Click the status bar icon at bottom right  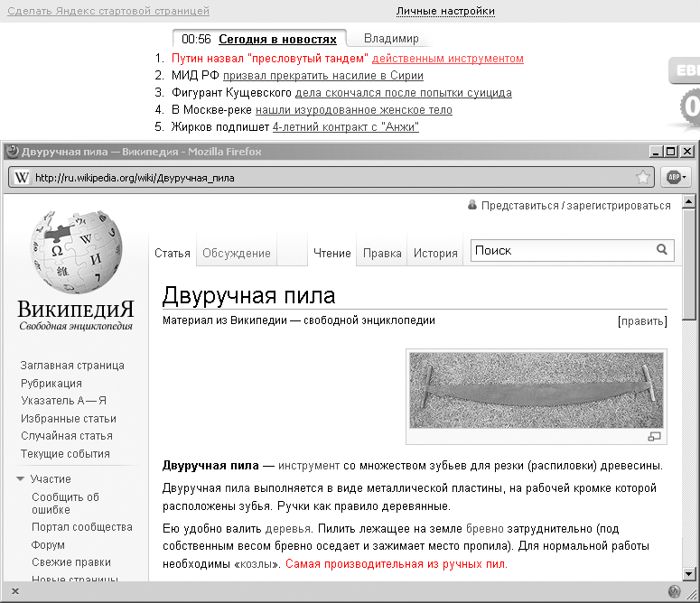point(675,591)
